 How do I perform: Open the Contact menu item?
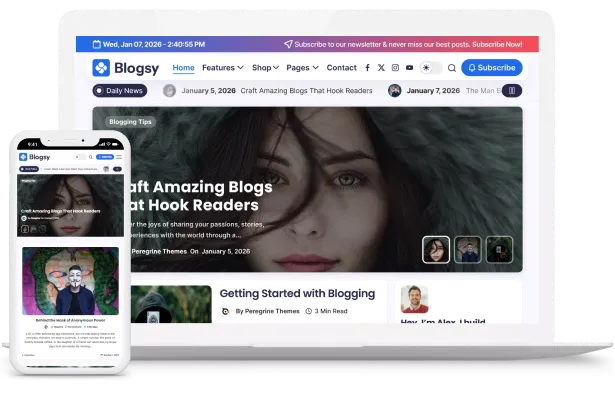pyautogui.click(x=341, y=68)
